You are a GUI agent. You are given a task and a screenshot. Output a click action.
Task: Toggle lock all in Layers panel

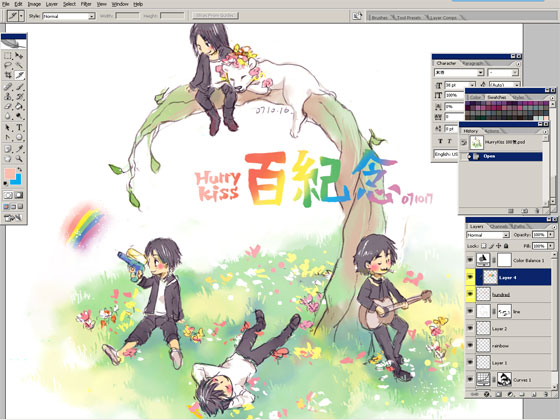506,246
